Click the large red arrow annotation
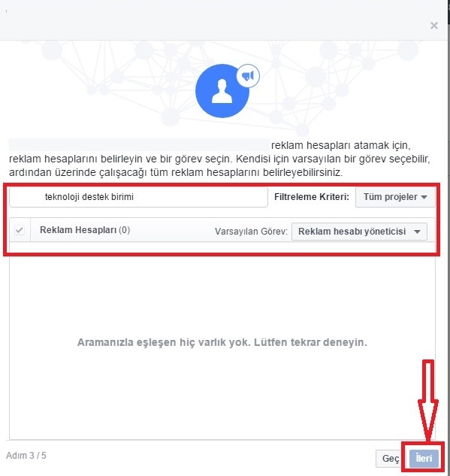 click(428, 400)
